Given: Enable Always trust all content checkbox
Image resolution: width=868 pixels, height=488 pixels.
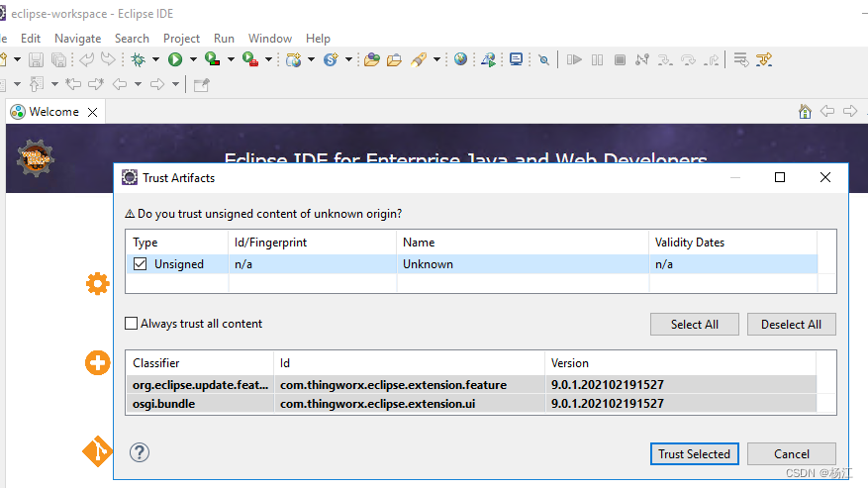Looking at the screenshot, I should click(132, 324).
